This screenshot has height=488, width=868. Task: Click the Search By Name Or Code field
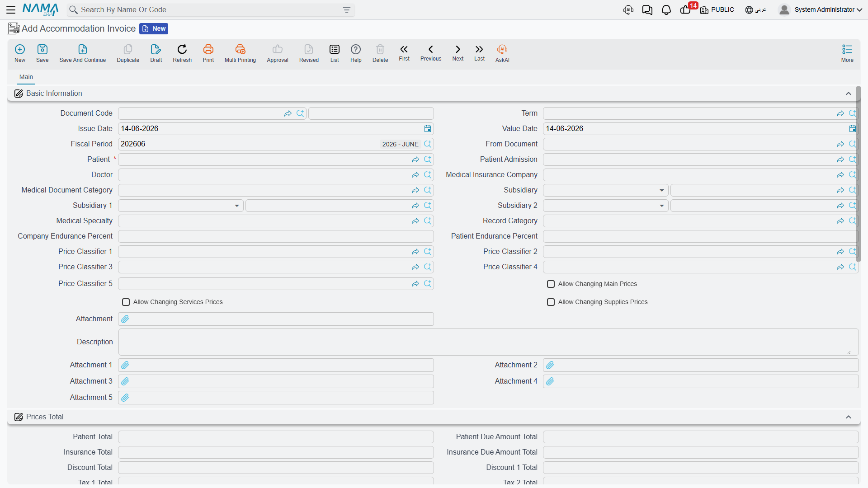[x=210, y=10]
